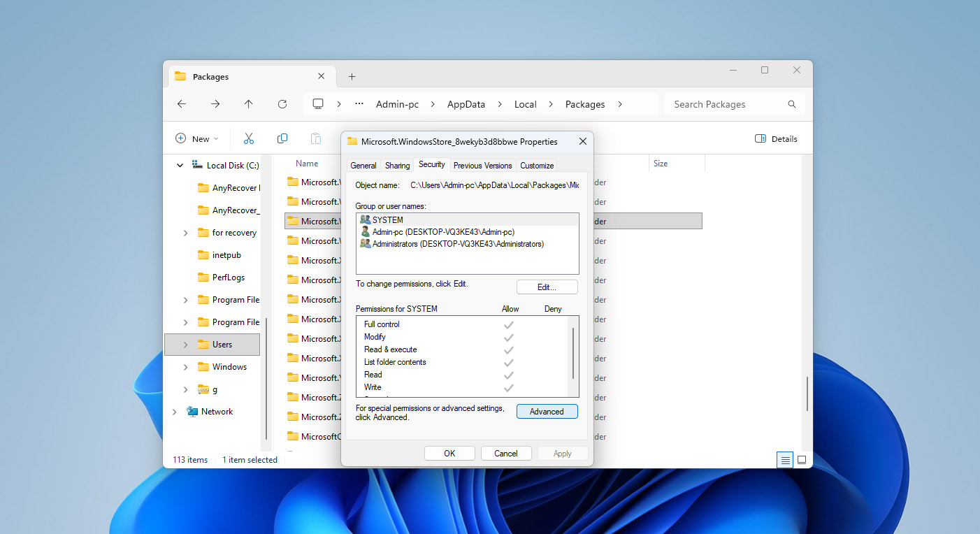Expand the Network node in sidebar
The height and width of the screenshot is (534, 980).
coord(174,412)
